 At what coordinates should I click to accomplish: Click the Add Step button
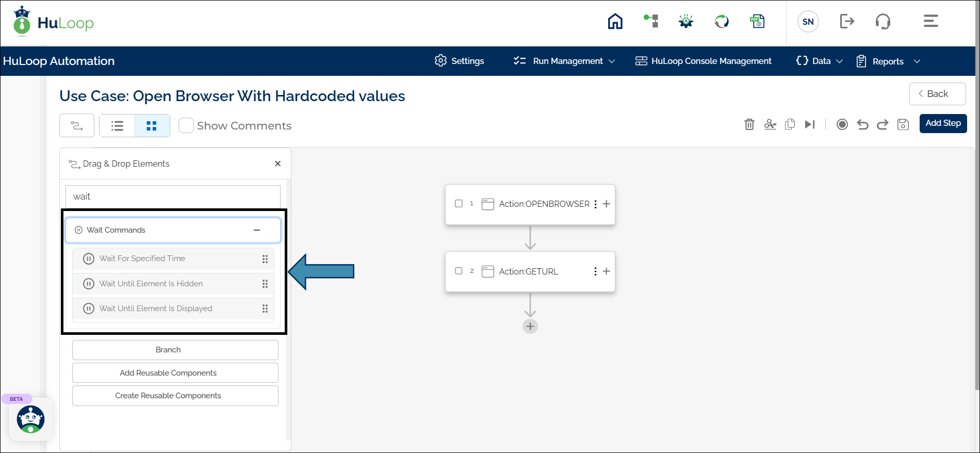943,123
